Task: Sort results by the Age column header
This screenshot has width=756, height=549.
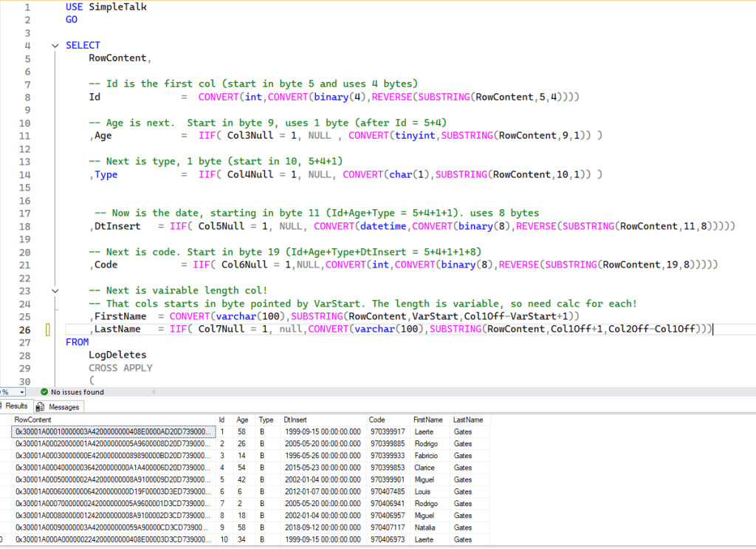Action: tap(241, 419)
